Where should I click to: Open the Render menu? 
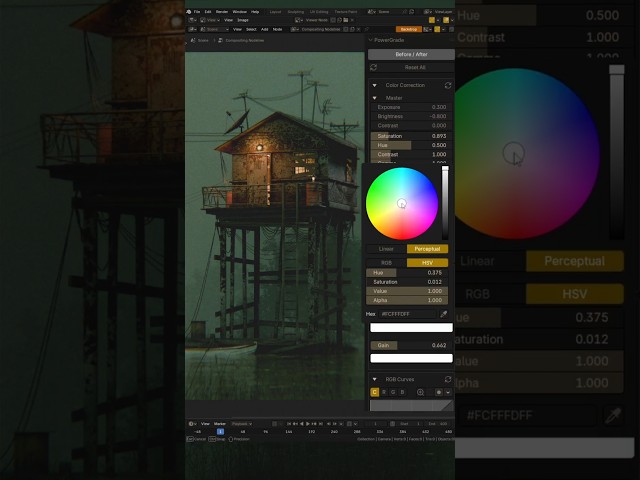pos(222,12)
